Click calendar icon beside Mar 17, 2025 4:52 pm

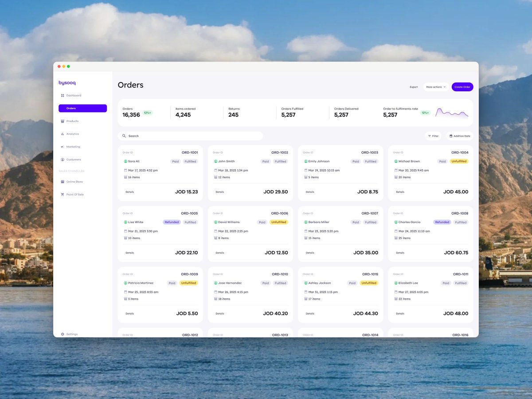click(x=125, y=170)
